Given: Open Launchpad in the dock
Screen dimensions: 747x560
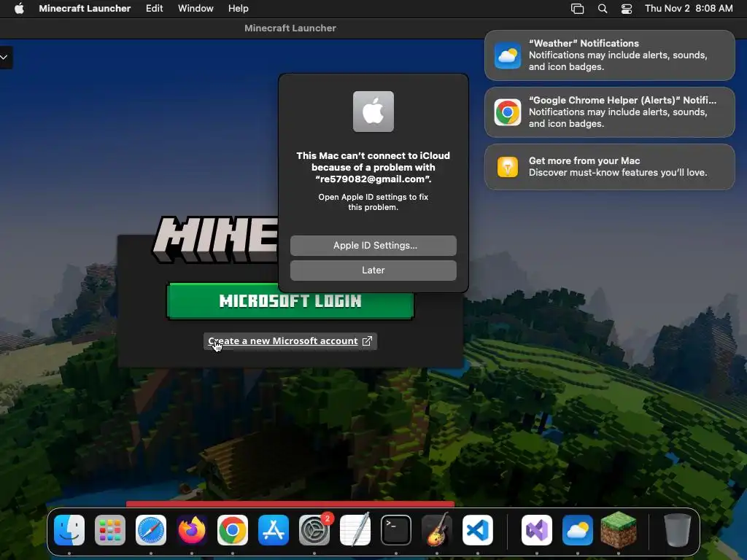Looking at the screenshot, I should 110,529.
